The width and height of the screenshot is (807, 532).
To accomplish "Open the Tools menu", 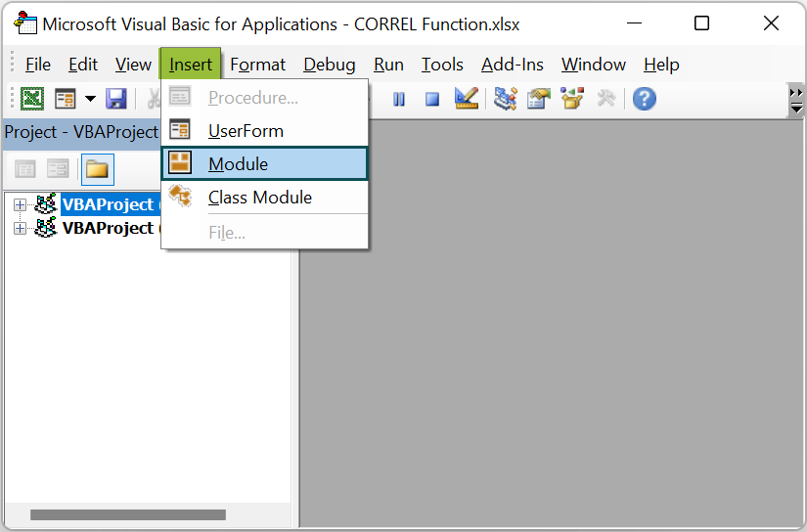I will point(442,65).
